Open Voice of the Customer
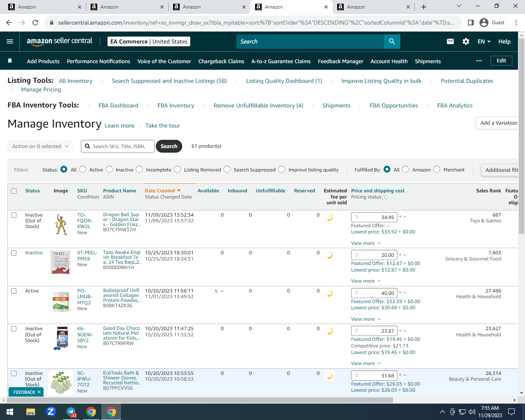Screen dimensions: 525x420 (x=164, y=61)
